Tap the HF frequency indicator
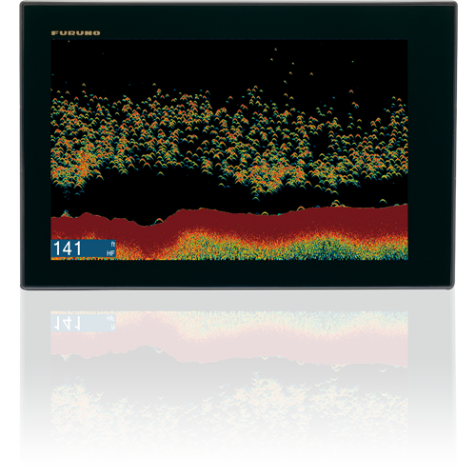The height and width of the screenshot is (476, 476). [110, 253]
